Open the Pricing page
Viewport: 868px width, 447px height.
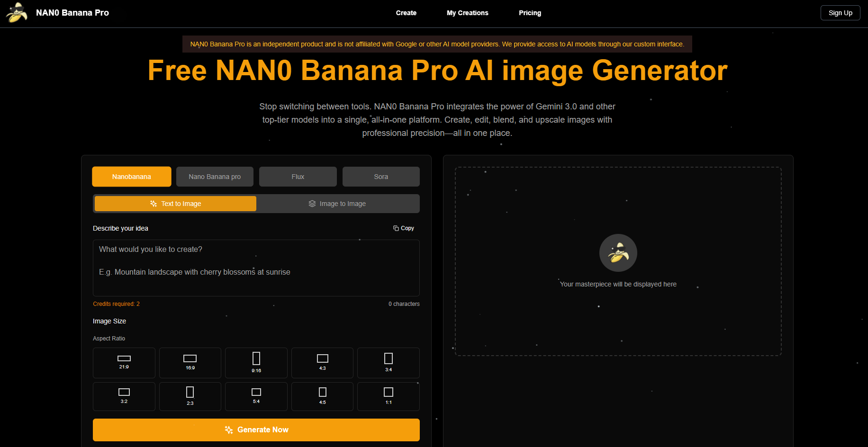tap(529, 13)
